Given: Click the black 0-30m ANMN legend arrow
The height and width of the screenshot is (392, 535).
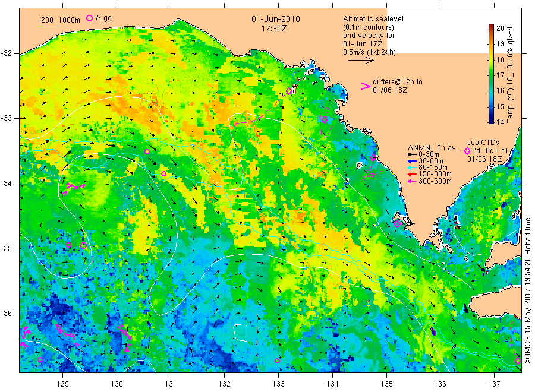Looking at the screenshot, I should tap(412, 154).
